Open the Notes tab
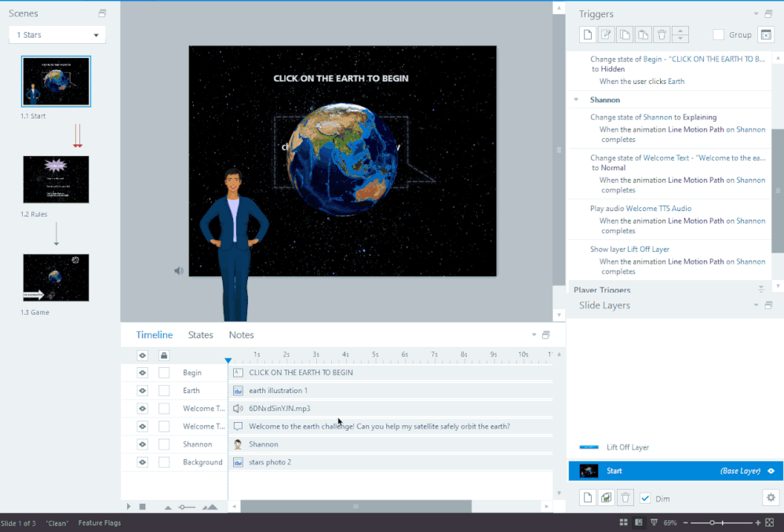Image resolution: width=784 pixels, height=532 pixels. click(x=241, y=335)
